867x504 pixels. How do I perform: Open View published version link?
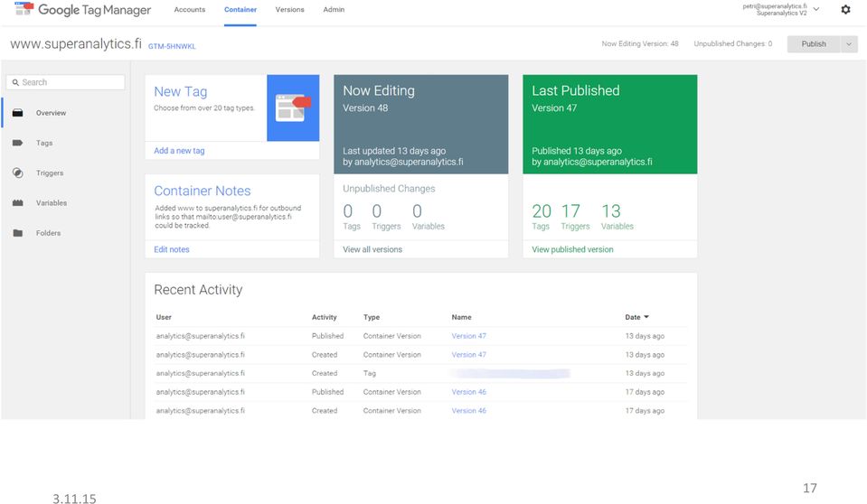pyautogui.click(x=572, y=249)
